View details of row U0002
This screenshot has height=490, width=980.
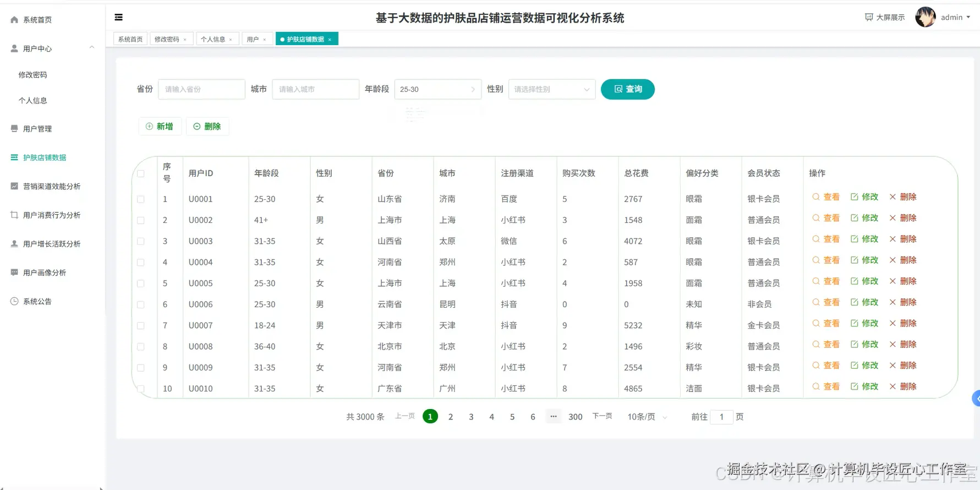[826, 218]
